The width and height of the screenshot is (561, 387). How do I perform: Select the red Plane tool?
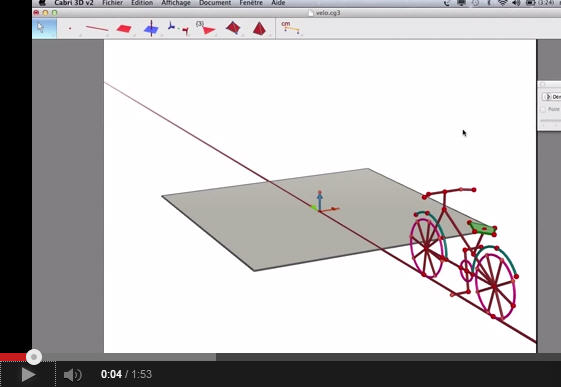(x=124, y=29)
